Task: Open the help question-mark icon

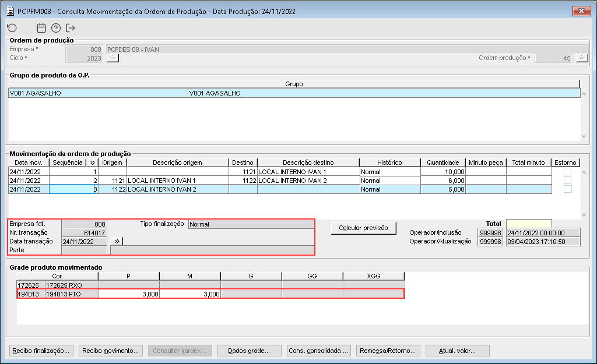Action: (x=56, y=28)
